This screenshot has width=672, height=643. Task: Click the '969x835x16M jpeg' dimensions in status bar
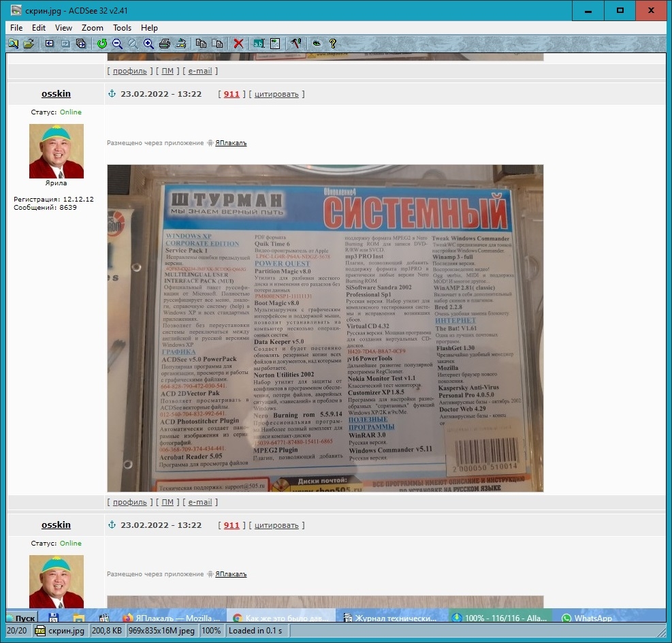tap(161, 631)
